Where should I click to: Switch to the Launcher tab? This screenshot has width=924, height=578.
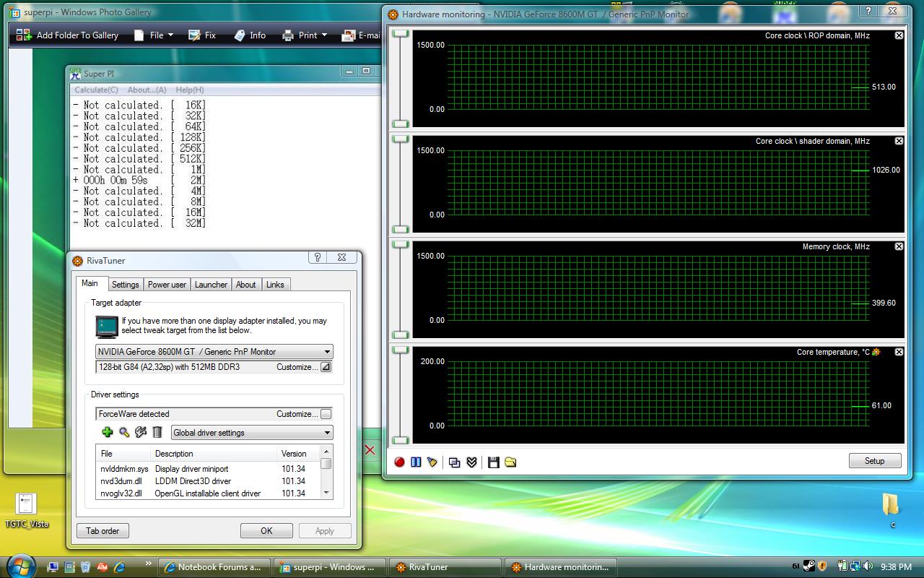pos(212,285)
